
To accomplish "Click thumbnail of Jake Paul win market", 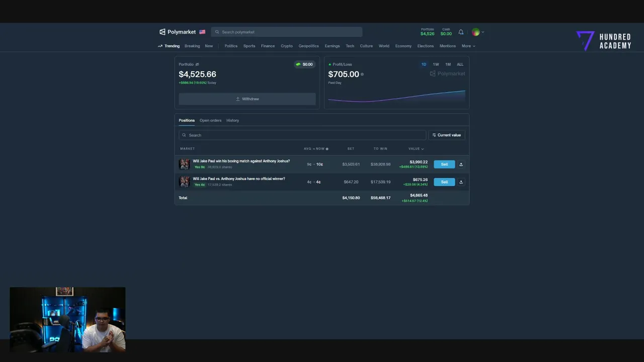I will pos(185,164).
